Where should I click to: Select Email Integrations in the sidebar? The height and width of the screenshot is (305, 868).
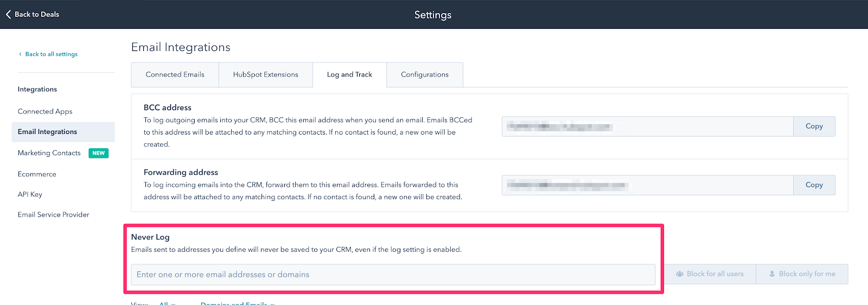[48, 132]
